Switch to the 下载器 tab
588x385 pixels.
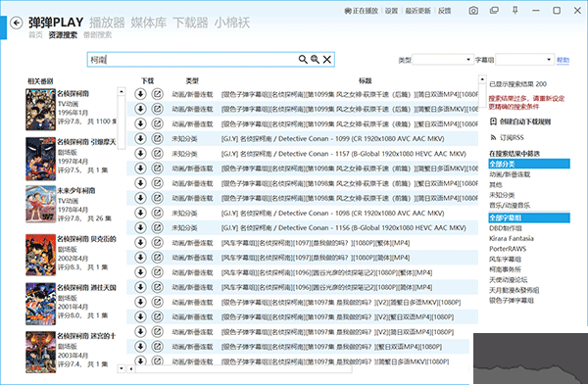coord(190,23)
